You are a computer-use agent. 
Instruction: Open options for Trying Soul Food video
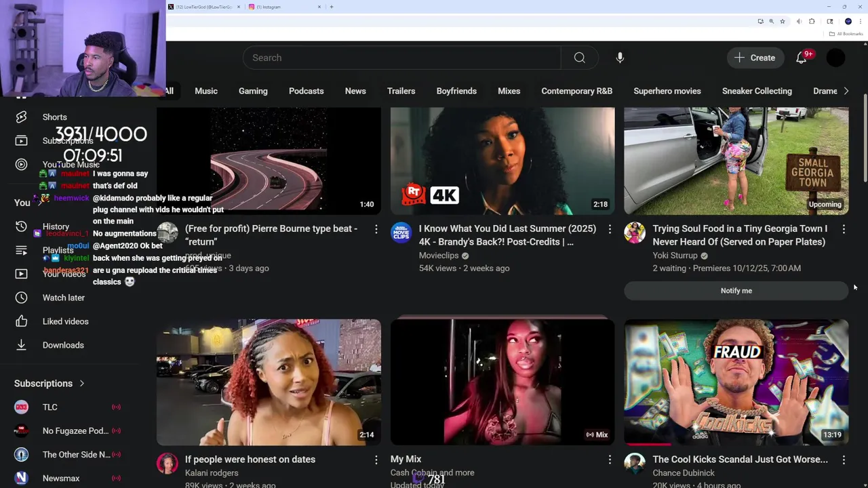pos(844,230)
